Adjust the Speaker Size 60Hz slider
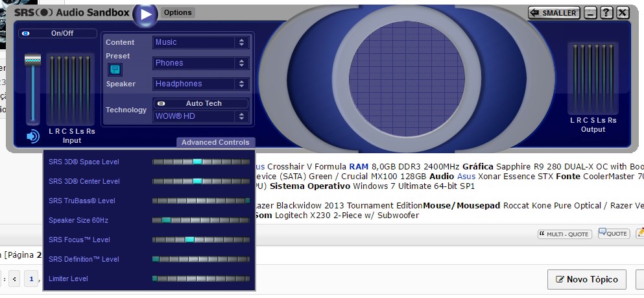This screenshot has width=644, height=298. 201,220
